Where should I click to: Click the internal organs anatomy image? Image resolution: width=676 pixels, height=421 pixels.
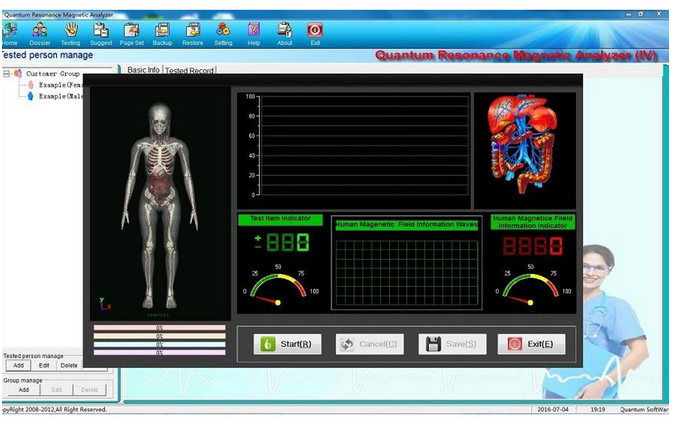point(524,144)
